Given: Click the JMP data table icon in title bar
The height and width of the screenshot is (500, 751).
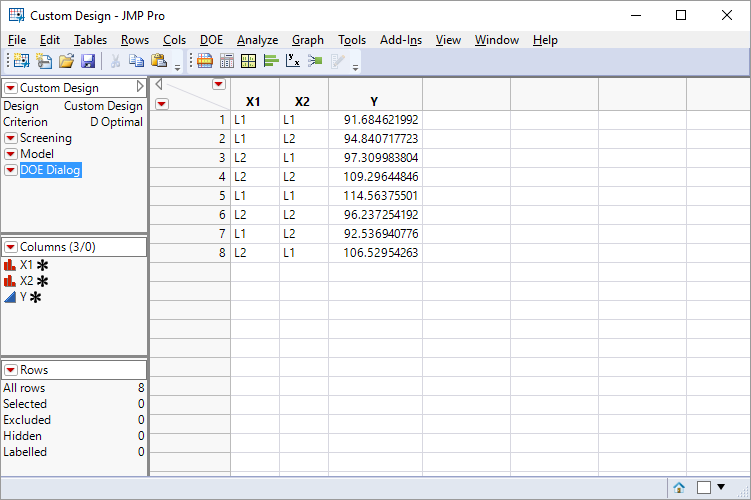Looking at the screenshot, I should 17,15.
